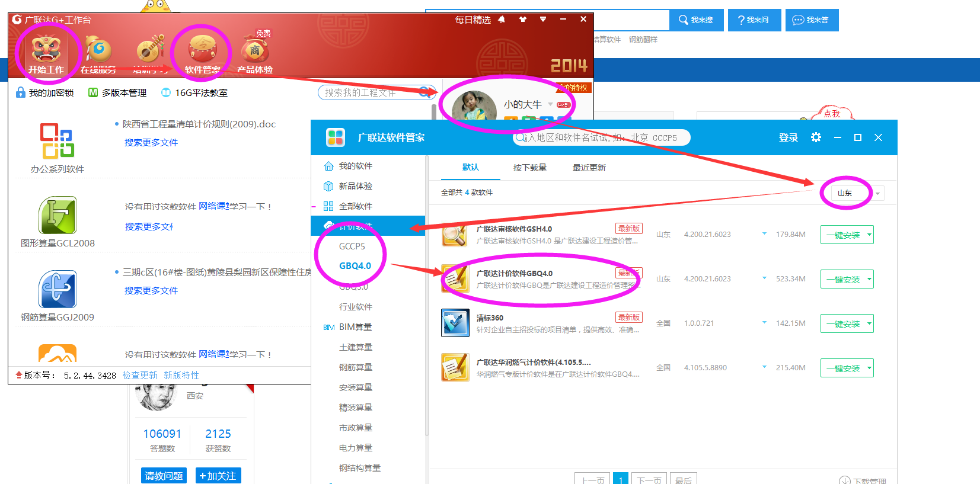The height and width of the screenshot is (484, 980).
Task: Click 搜索更多文件 under 办公系列软件
Action: click(151, 142)
